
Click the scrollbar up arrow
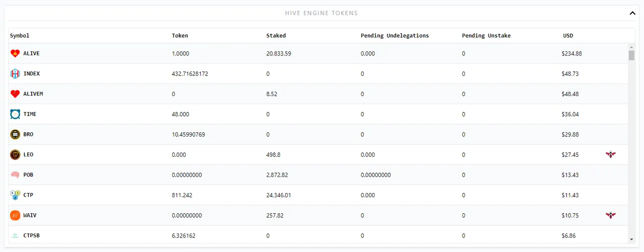631,47
